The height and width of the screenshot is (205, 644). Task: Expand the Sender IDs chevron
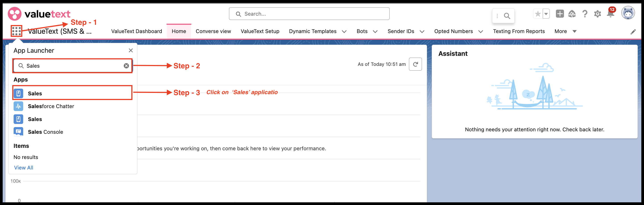(422, 31)
